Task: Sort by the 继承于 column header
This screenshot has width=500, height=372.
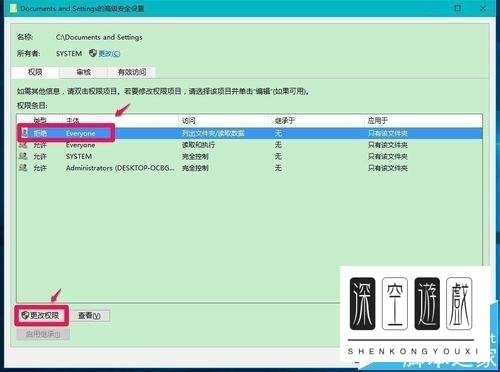Action: tap(284, 120)
